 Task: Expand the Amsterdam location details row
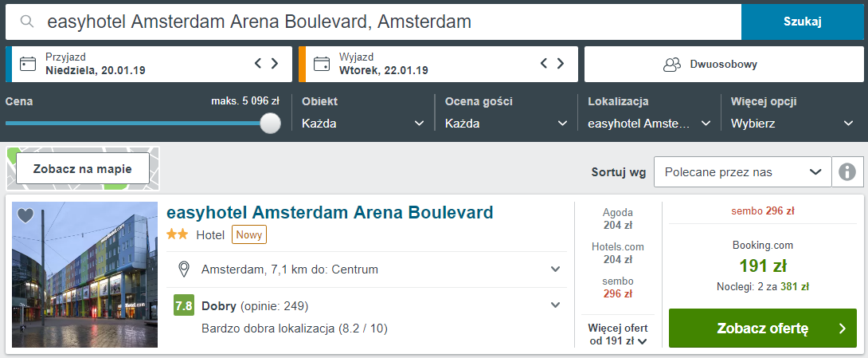coord(556,269)
